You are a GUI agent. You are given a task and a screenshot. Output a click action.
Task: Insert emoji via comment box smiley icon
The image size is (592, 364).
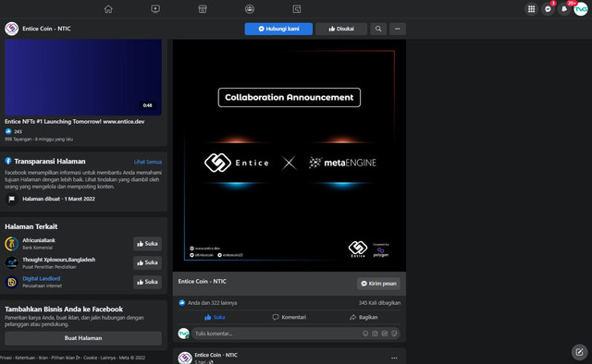(365, 334)
